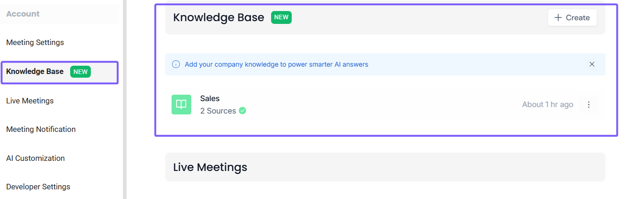
Task: Click the 2 Sources label
Action: pos(218,111)
